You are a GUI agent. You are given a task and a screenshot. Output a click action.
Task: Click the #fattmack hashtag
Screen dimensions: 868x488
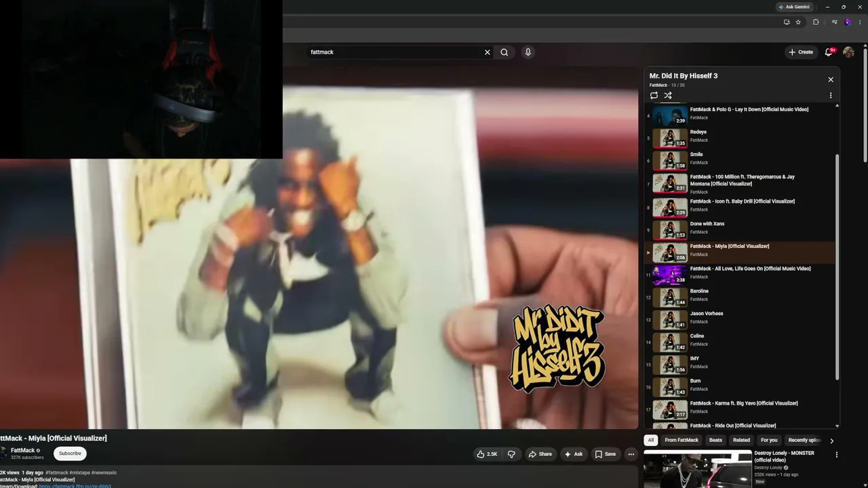57,472
